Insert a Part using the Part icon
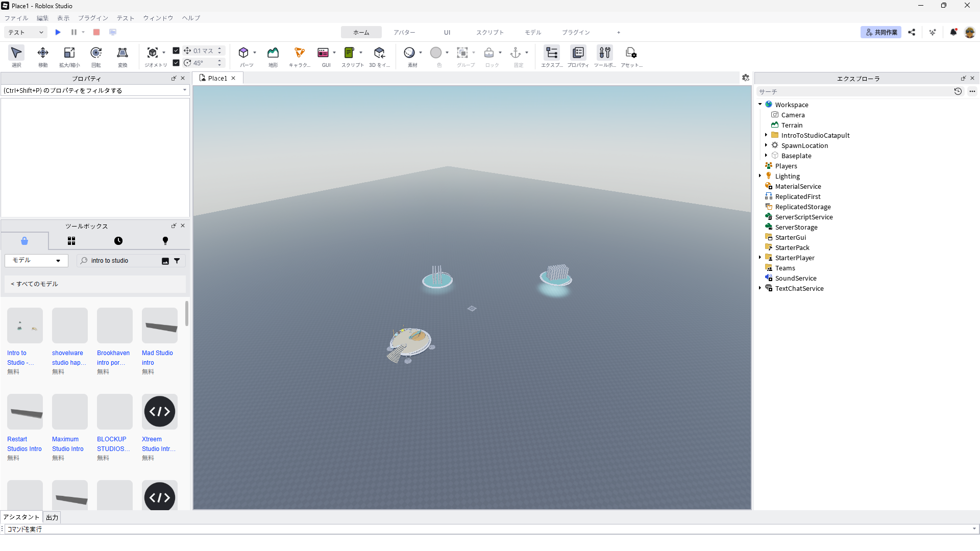Viewport: 980px width, 551px height. [243, 53]
